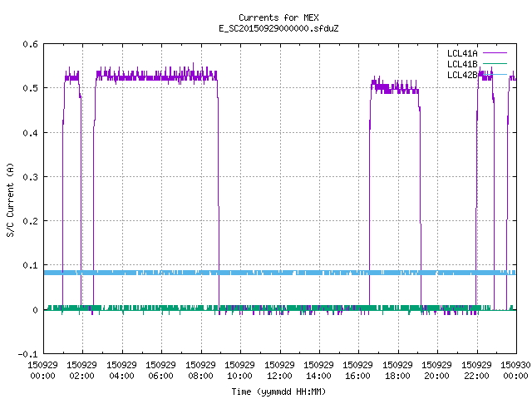
Task: Click the y-axis tick value 0.1
Action: (30, 265)
